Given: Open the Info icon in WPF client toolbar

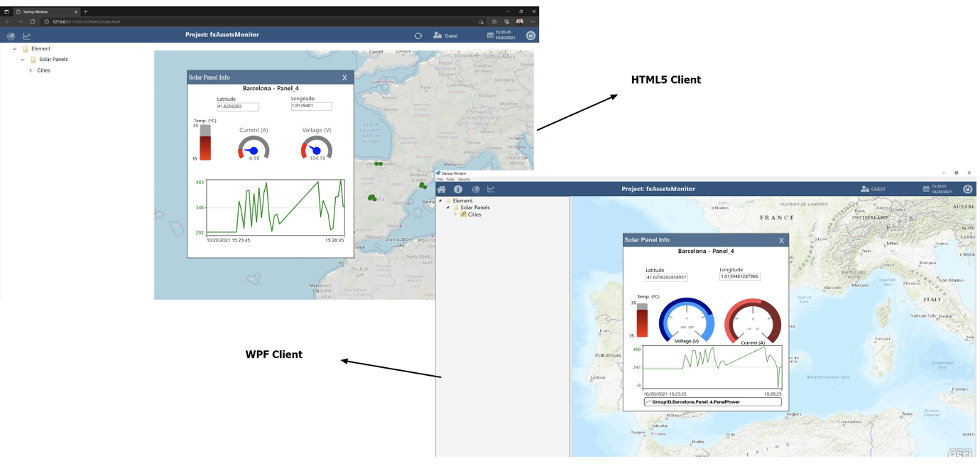Looking at the screenshot, I should [x=458, y=189].
